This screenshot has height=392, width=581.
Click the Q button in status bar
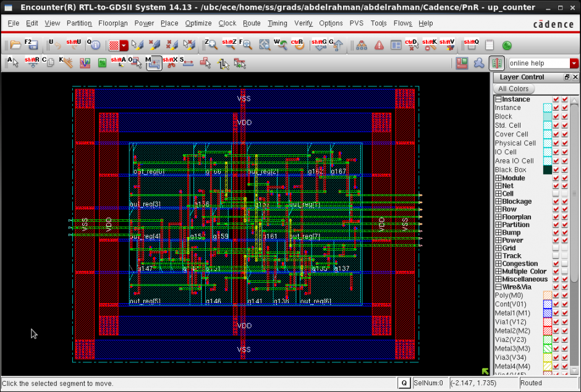(404, 383)
